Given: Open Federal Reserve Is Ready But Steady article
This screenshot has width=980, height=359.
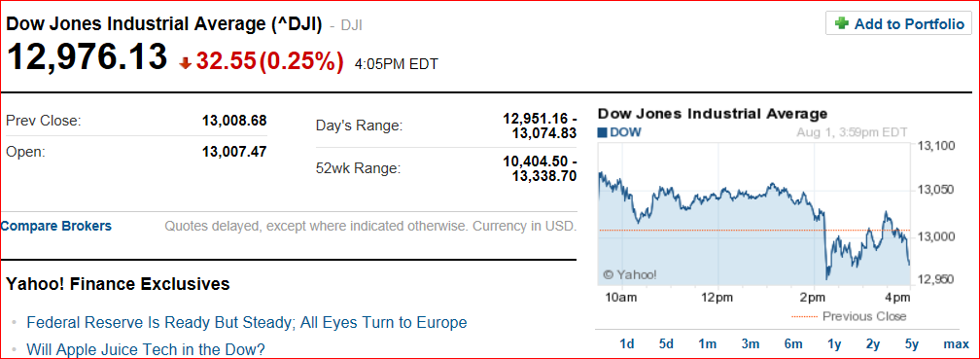Looking at the screenshot, I should pos(246,323).
